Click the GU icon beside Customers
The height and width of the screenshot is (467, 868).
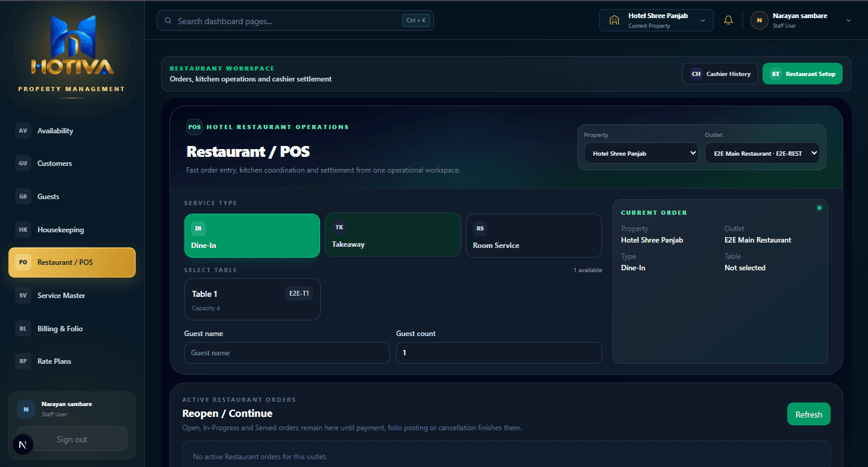click(23, 164)
